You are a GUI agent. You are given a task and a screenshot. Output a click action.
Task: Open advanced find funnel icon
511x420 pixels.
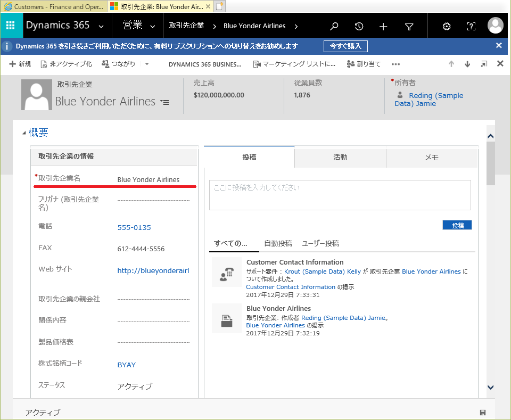[409, 27]
